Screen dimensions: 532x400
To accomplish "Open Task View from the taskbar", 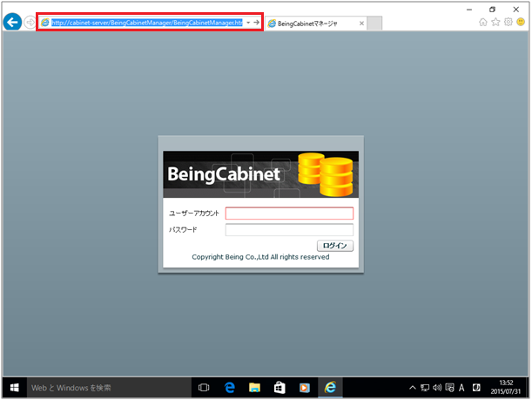I will [204, 388].
